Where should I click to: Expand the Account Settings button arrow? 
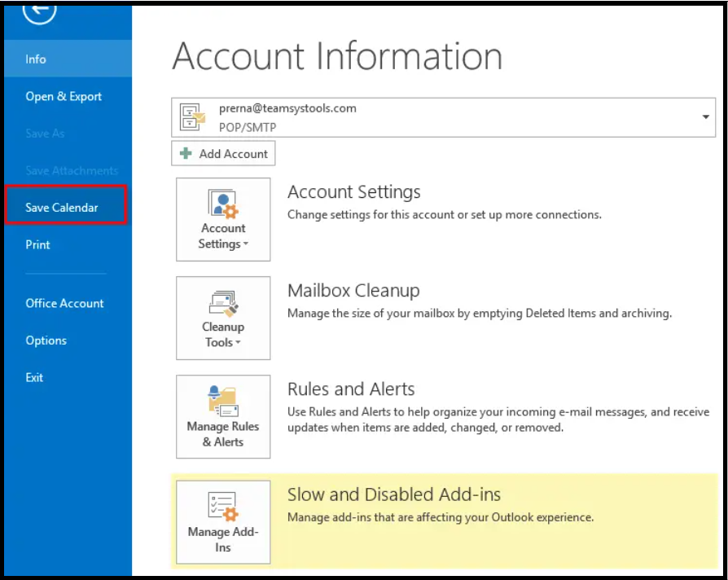pyautogui.click(x=246, y=244)
